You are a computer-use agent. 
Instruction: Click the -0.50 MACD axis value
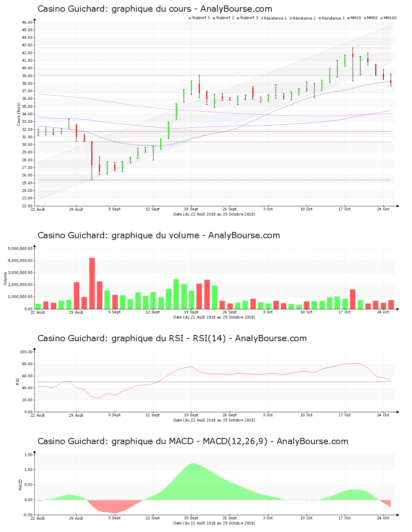27,515
